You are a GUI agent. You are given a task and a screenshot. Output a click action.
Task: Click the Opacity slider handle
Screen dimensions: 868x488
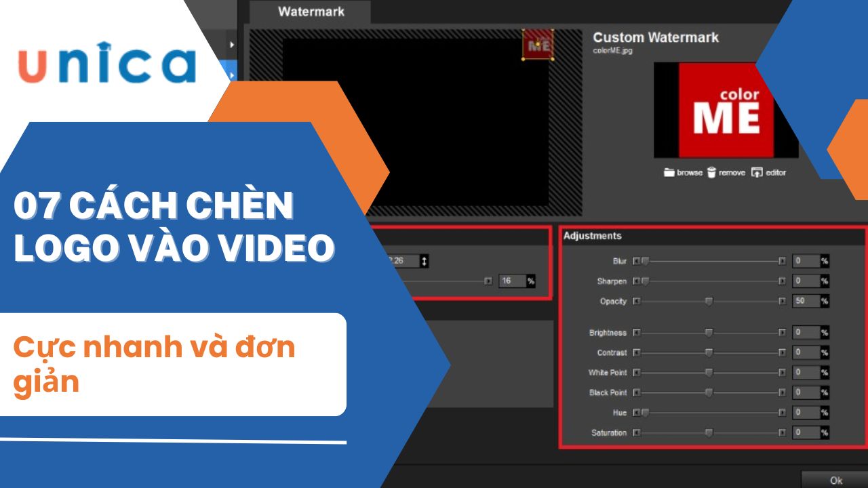[709, 301]
